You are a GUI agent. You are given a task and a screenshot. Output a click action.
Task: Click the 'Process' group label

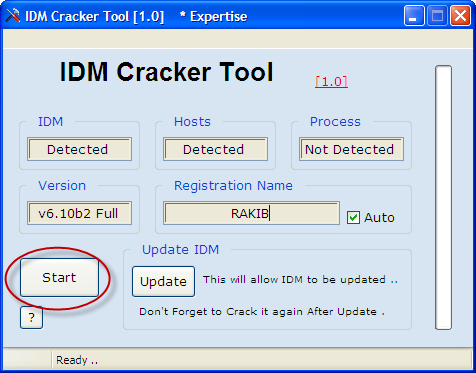(335, 121)
